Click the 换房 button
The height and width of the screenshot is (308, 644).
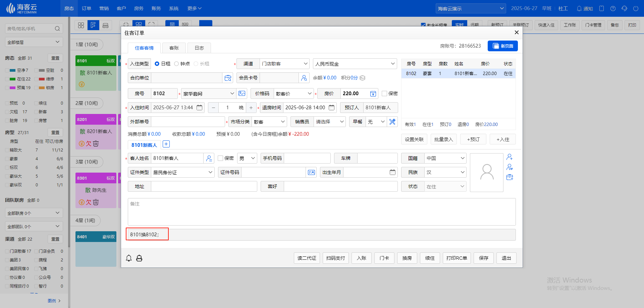click(x=407, y=258)
